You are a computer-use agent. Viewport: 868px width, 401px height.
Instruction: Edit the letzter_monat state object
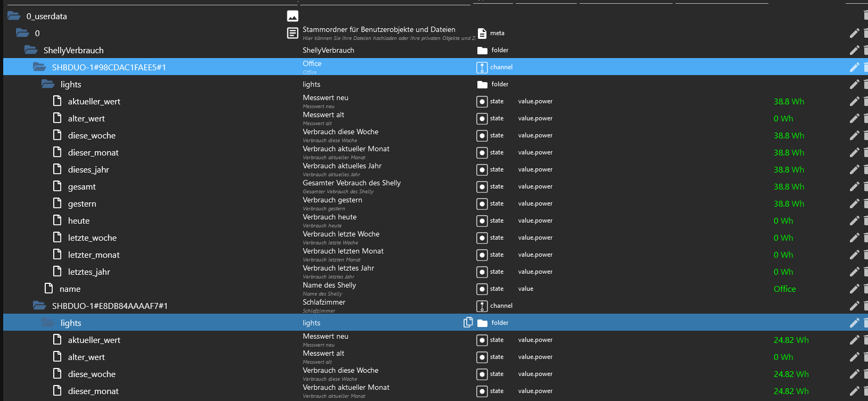click(x=854, y=255)
